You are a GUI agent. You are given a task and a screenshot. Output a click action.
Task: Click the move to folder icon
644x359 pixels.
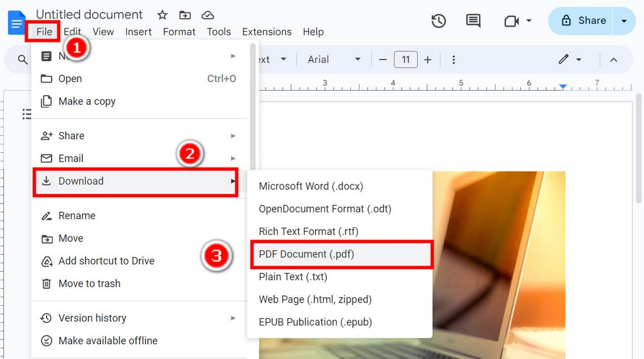[185, 15]
